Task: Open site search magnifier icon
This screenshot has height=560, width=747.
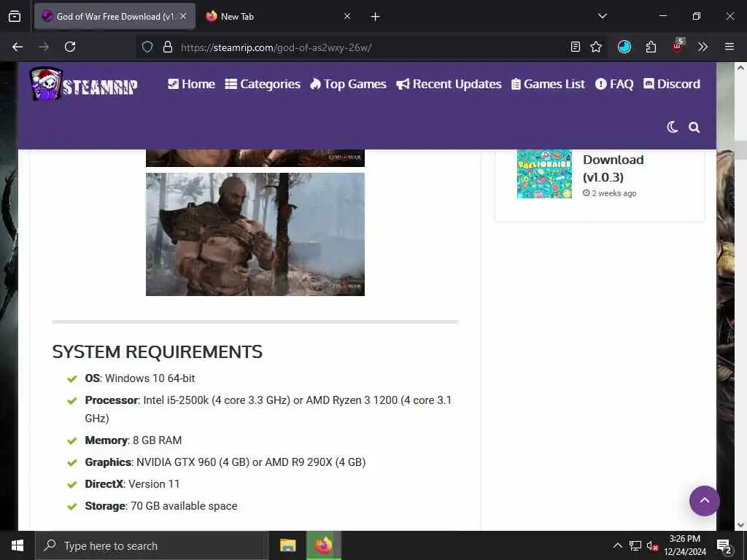Action: pyautogui.click(x=694, y=127)
